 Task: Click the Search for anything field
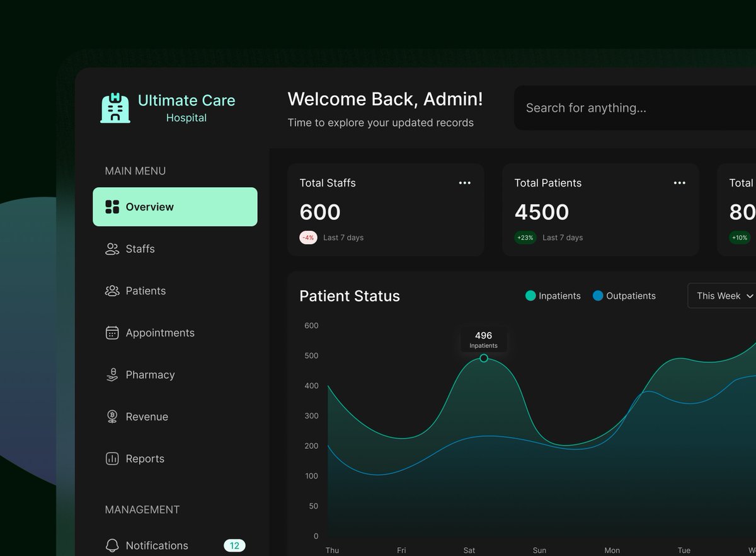click(x=635, y=108)
